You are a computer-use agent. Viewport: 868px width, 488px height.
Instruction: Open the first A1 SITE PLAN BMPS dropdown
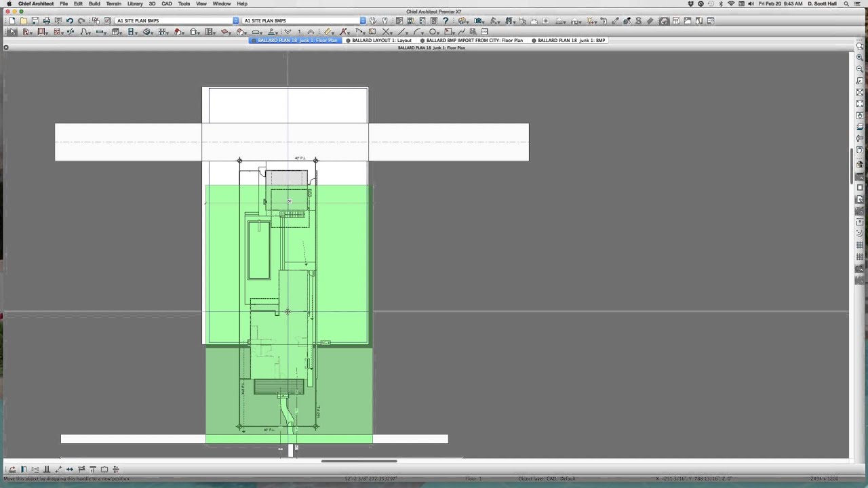pos(236,21)
